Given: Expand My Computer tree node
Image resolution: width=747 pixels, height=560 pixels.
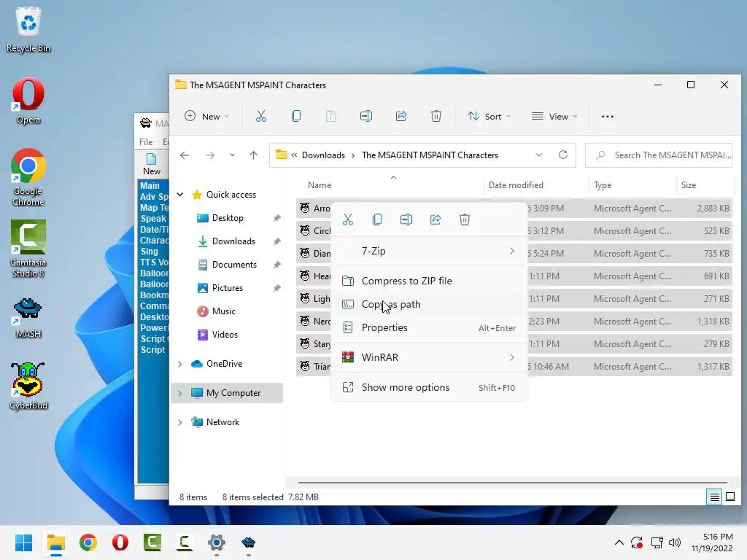Looking at the screenshot, I should (180, 393).
